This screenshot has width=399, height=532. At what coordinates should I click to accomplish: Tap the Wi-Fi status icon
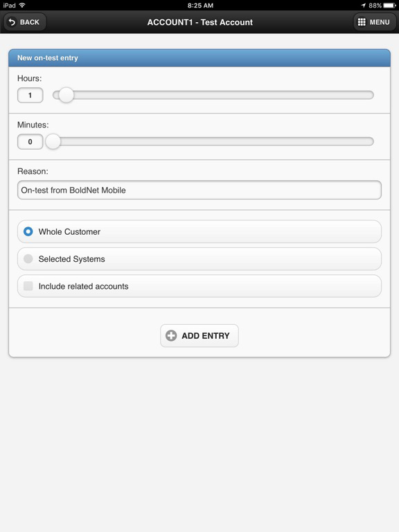pyautogui.click(x=22, y=5)
